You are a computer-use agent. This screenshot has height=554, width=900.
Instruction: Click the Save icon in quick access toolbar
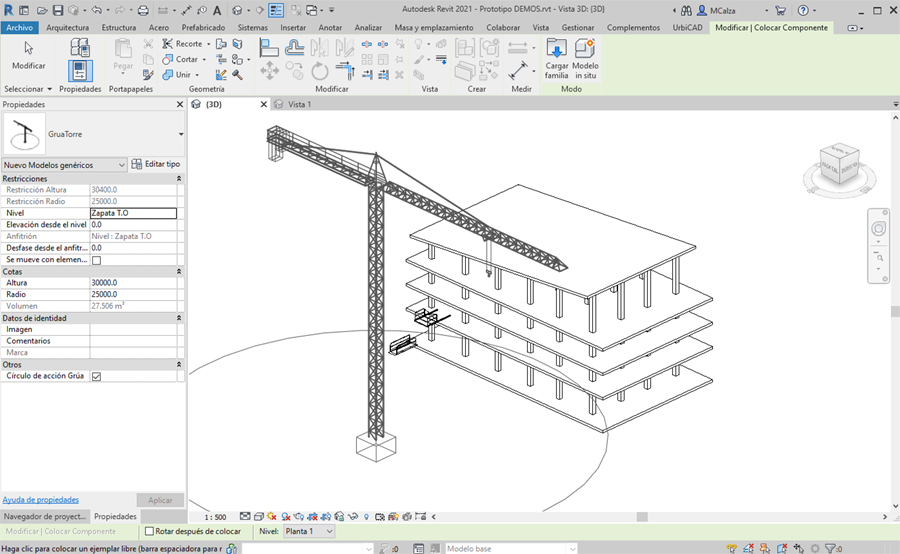pyautogui.click(x=57, y=10)
